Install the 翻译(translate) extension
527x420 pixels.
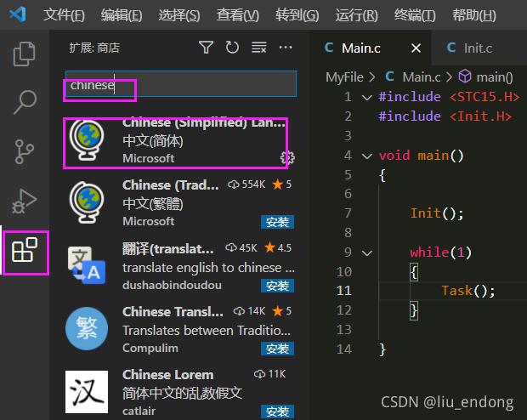coord(277,286)
